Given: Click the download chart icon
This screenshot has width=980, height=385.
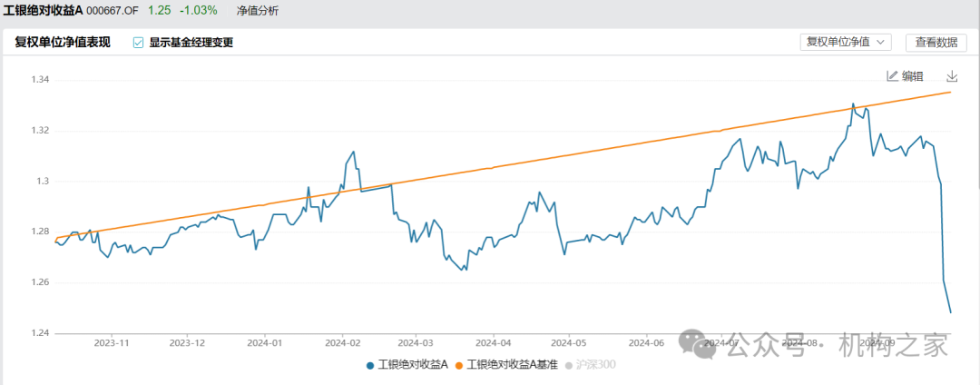Looking at the screenshot, I should (x=952, y=76).
